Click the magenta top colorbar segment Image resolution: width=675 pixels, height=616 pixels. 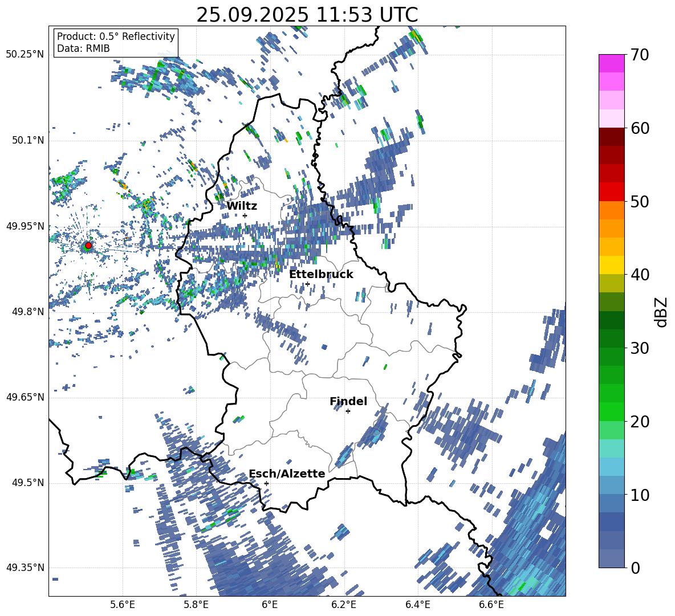pos(611,64)
